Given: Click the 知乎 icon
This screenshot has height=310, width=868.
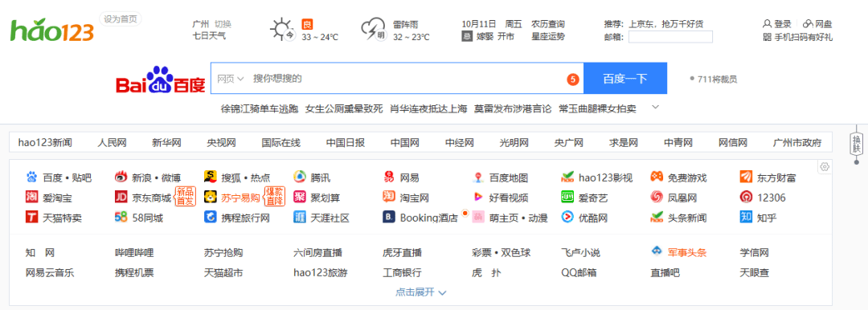Looking at the screenshot, I should tap(746, 217).
